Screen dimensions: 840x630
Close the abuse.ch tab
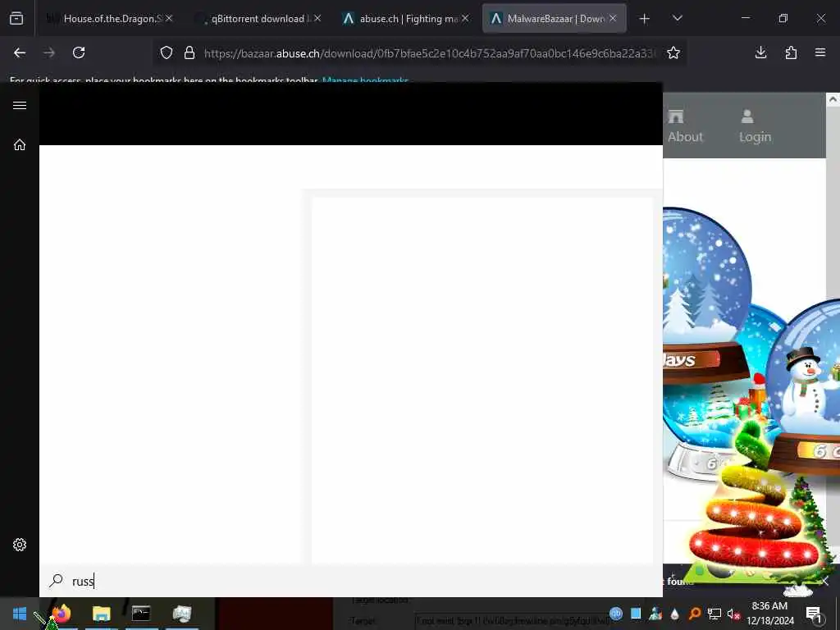coord(465,18)
